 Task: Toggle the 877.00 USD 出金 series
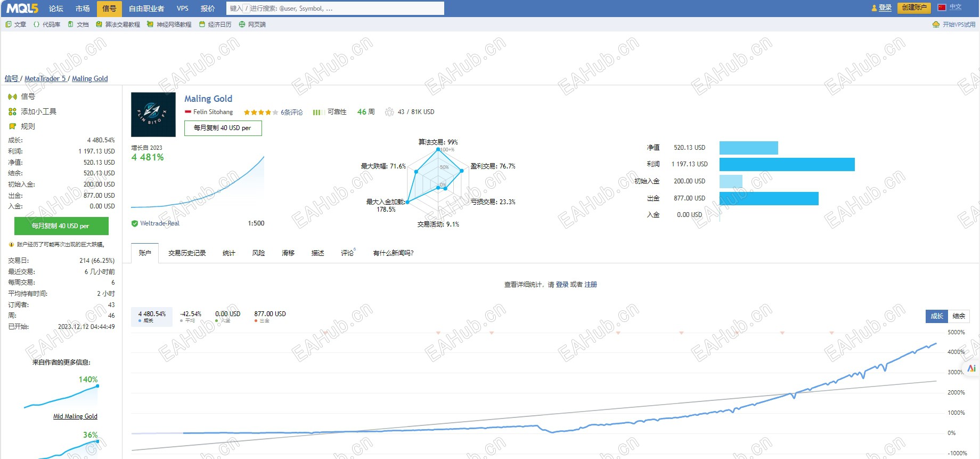click(270, 317)
